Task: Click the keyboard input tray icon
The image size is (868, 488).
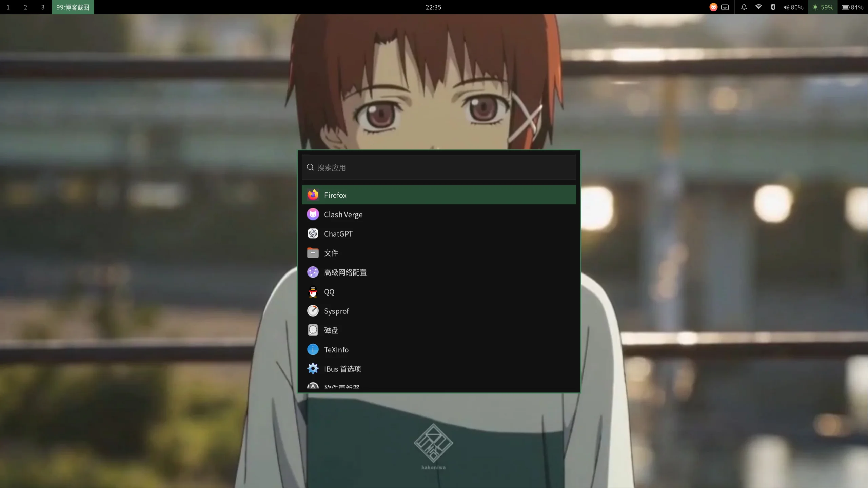Action: pyautogui.click(x=725, y=7)
